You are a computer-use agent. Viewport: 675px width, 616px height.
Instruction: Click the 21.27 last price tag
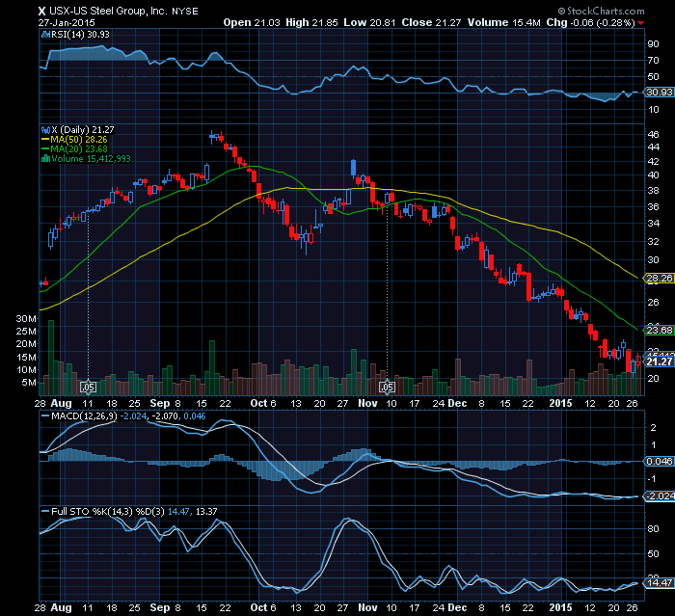(660, 362)
